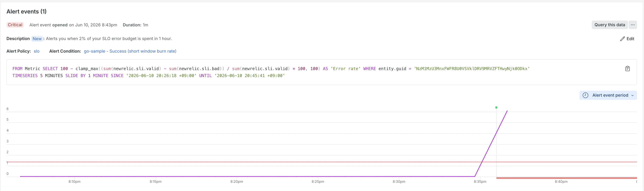Click the 8:10pm axis label
644x191 pixels.
[x=74, y=182]
